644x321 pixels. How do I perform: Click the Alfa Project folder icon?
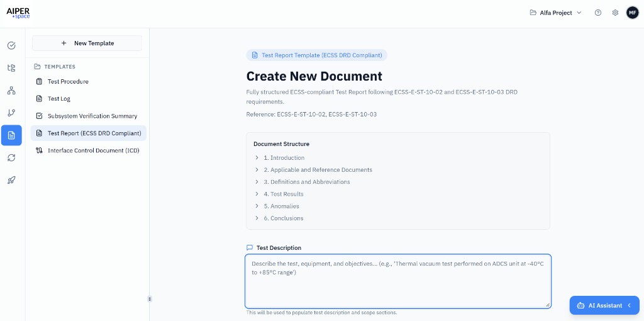(x=533, y=13)
